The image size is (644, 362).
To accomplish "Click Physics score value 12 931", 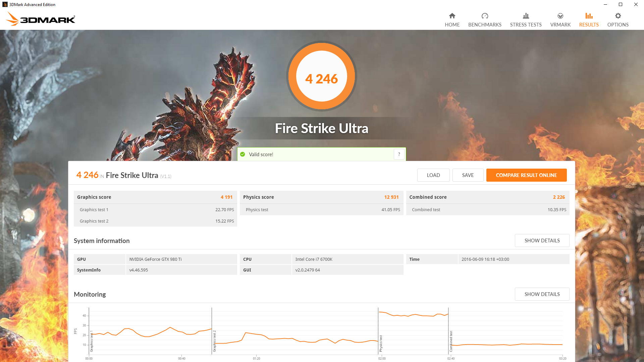I will pos(391,197).
